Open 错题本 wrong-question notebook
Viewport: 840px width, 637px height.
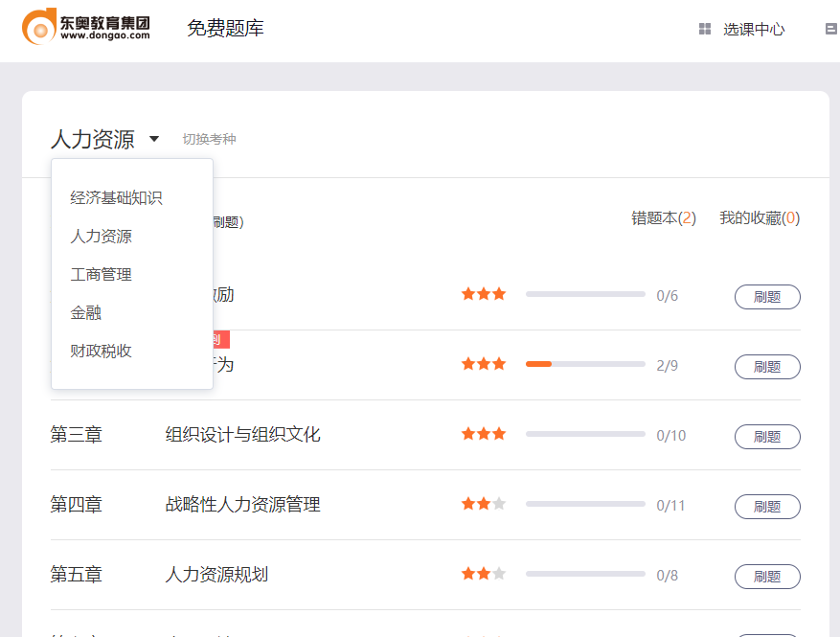(663, 218)
